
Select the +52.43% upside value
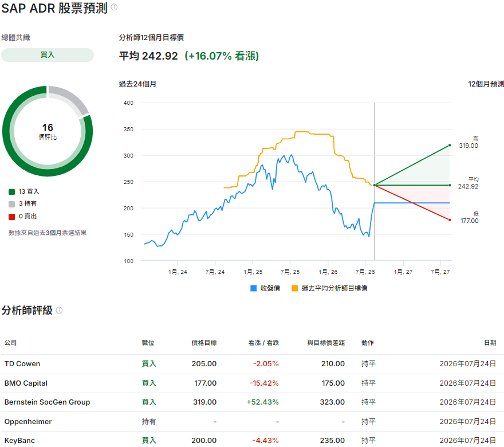(263, 402)
